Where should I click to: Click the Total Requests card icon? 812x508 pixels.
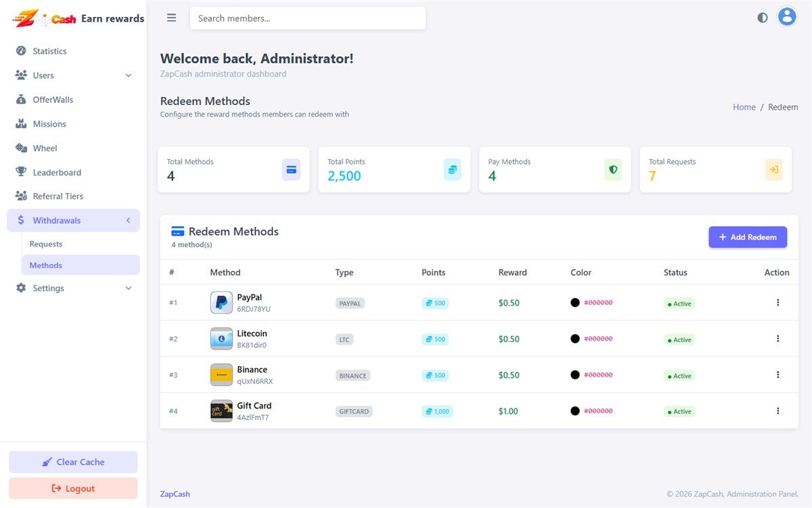[773, 169]
